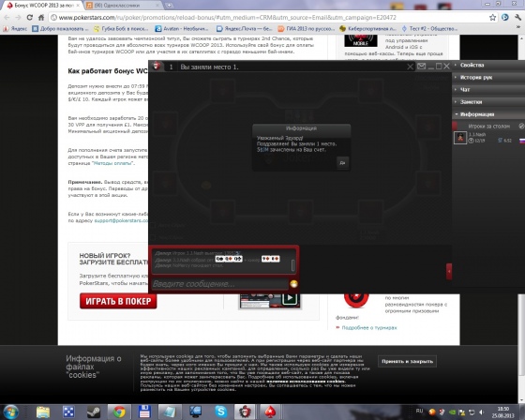Image resolution: width=525 pixels, height=420 pixels.
Task: Open the 'Яндекс.Почта' bookmark
Action: [244, 29]
